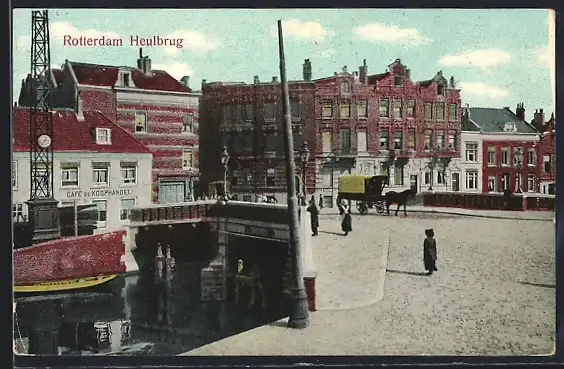Click the man in dark coat near bridge
Screen dimensions: 564x369
pos(314,218)
